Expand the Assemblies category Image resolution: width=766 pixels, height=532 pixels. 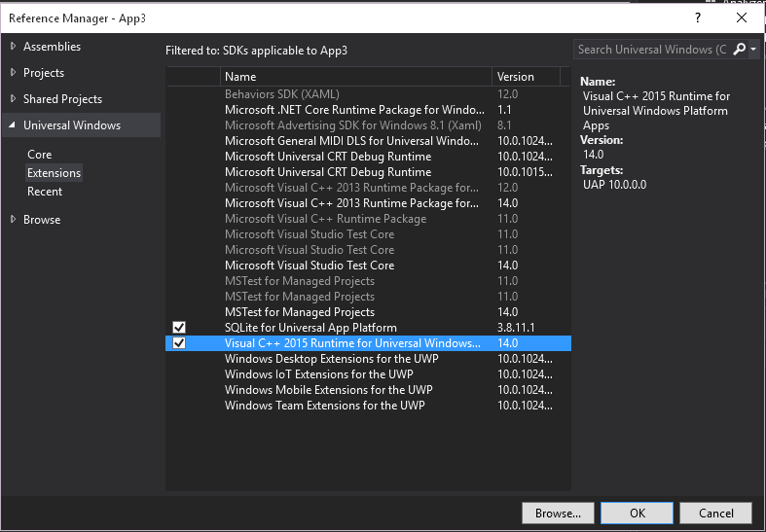coord(13,47)
